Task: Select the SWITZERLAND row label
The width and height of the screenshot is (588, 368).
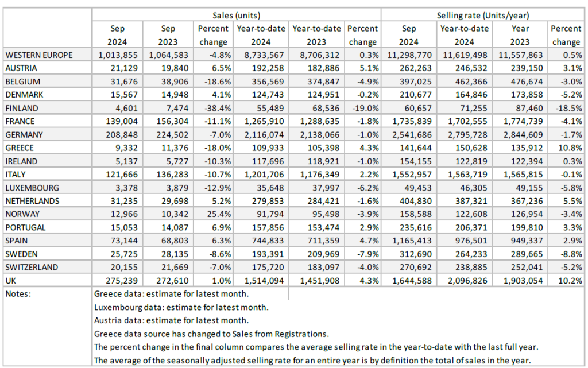Action: [30, 267]
